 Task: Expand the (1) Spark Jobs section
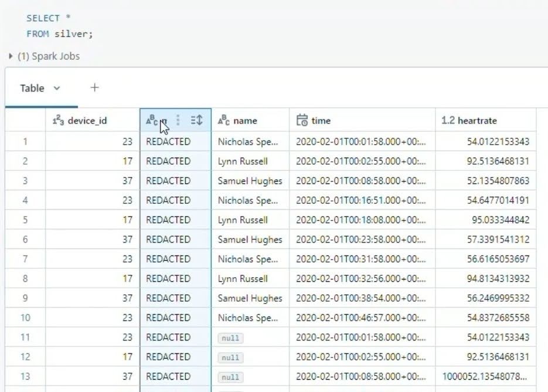pyautogui.click(x=11, y=56)
